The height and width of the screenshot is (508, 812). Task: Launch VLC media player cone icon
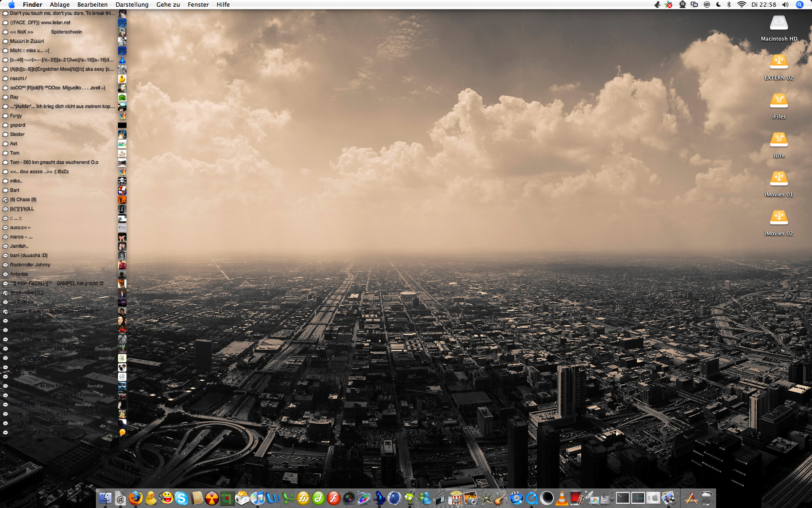[x=562, y=498]
